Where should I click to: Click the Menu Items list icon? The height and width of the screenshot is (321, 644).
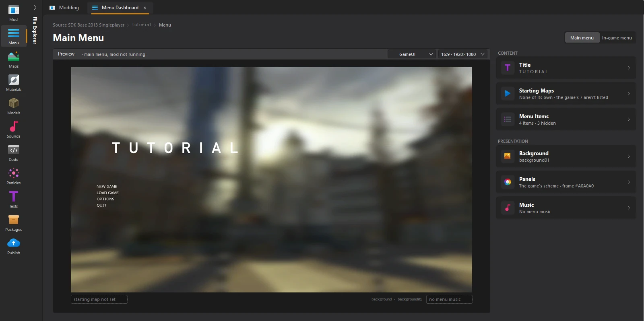coord(508,119)
